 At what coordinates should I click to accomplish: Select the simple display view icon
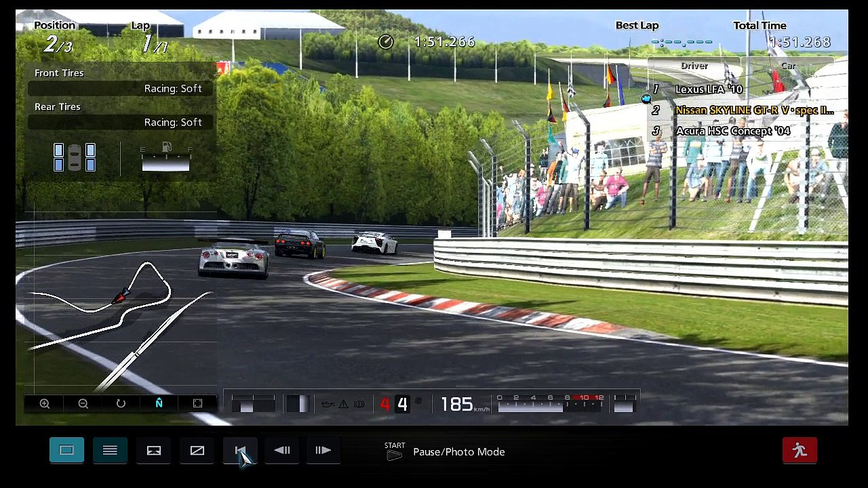(x=66, y=450)
